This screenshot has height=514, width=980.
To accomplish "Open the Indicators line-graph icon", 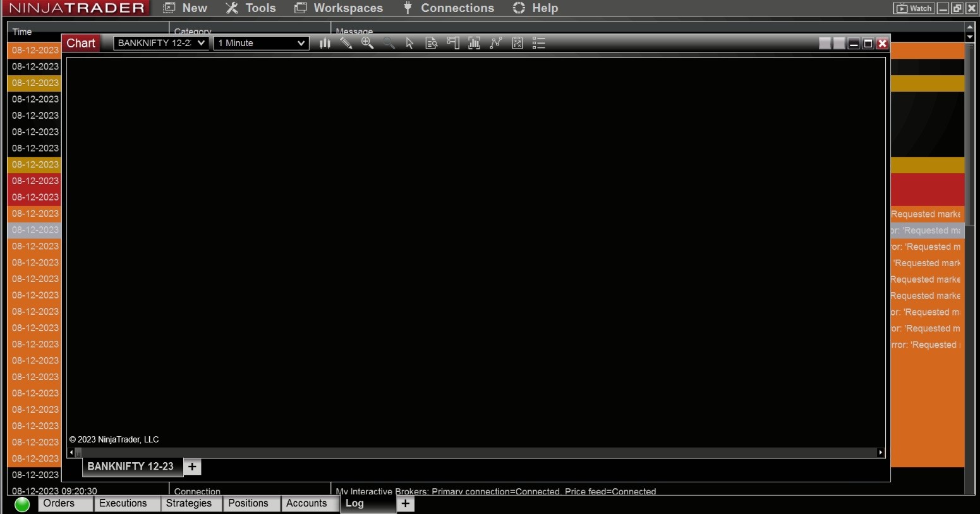I will pos(496,43).
